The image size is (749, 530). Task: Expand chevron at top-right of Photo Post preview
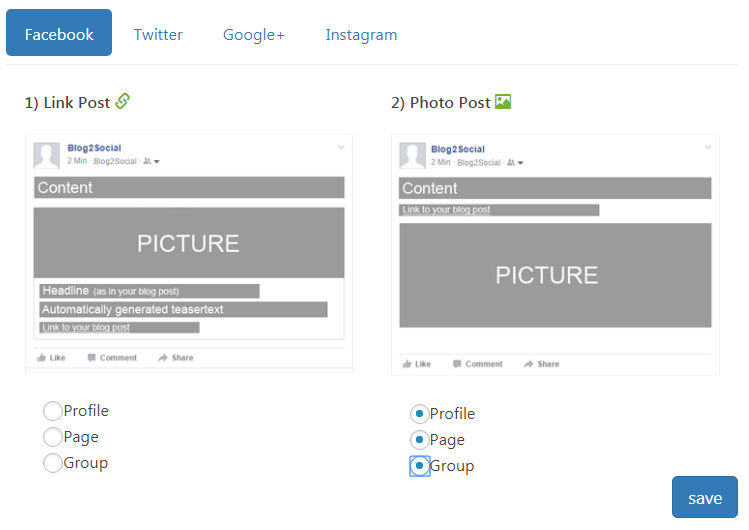(708, 148)
